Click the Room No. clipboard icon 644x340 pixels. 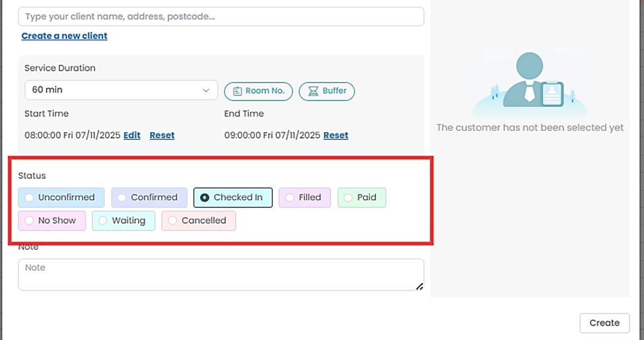(x=237, y=91)
